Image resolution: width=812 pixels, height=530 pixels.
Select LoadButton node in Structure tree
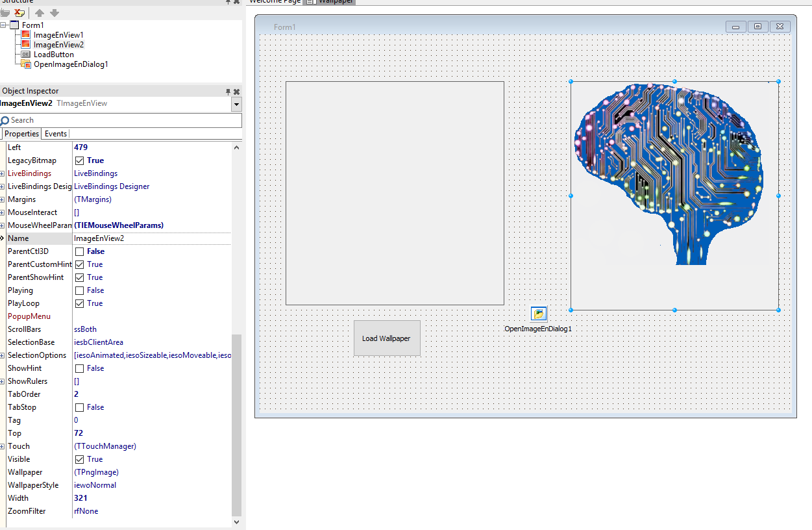pos(54,55)
